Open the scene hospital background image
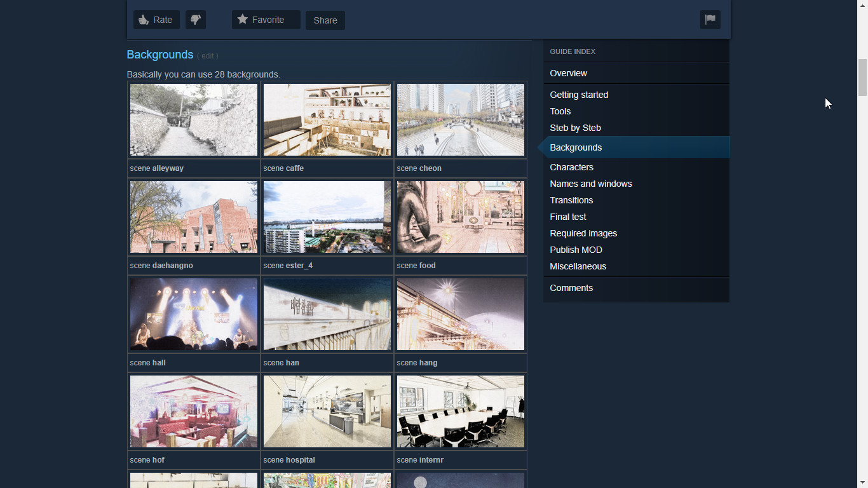868x488 pixels. pyautogui.click(x=327, y=411)
